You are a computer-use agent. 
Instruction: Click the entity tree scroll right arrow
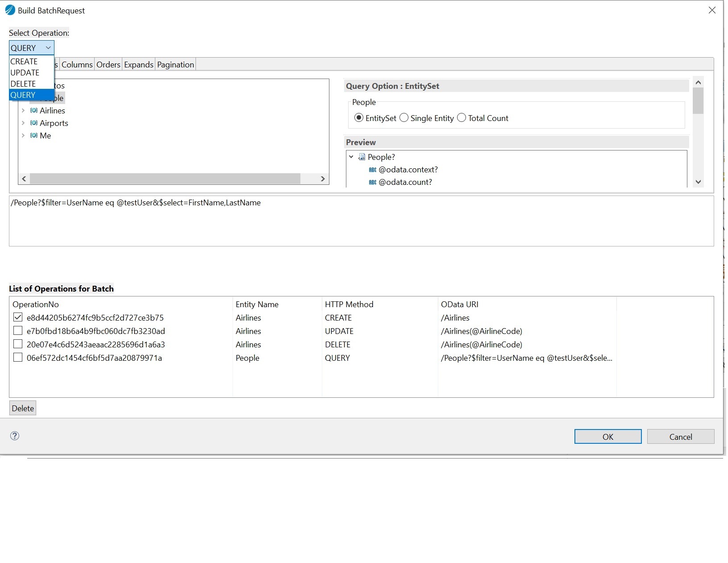[323, 179]
